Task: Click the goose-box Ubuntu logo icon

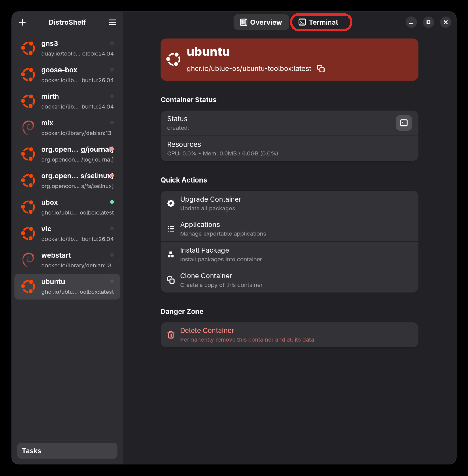Action: coord(28,75)
